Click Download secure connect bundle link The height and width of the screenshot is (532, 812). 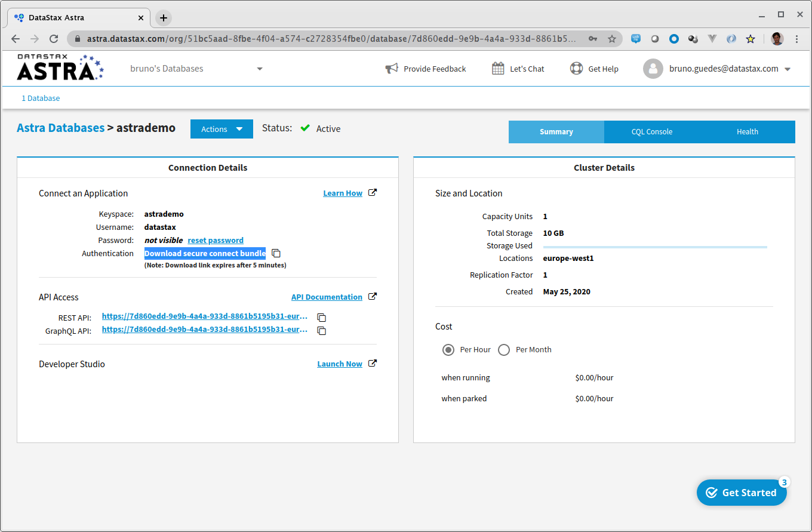click(x=205, y=253)
